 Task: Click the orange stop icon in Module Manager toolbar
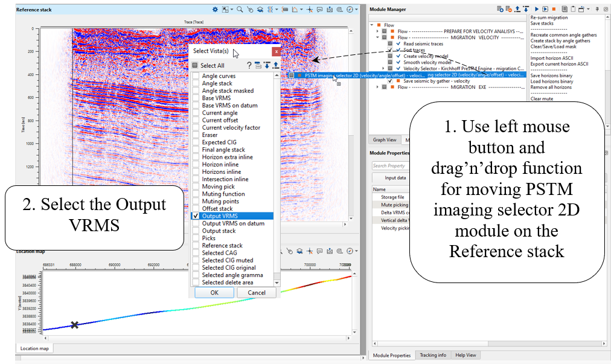point(554,10)
